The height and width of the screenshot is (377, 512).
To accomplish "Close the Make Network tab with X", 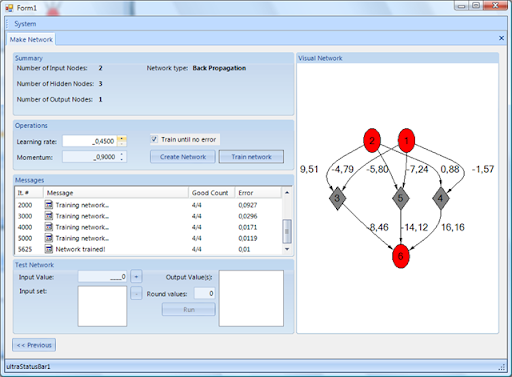I will (x=501, y=38).
